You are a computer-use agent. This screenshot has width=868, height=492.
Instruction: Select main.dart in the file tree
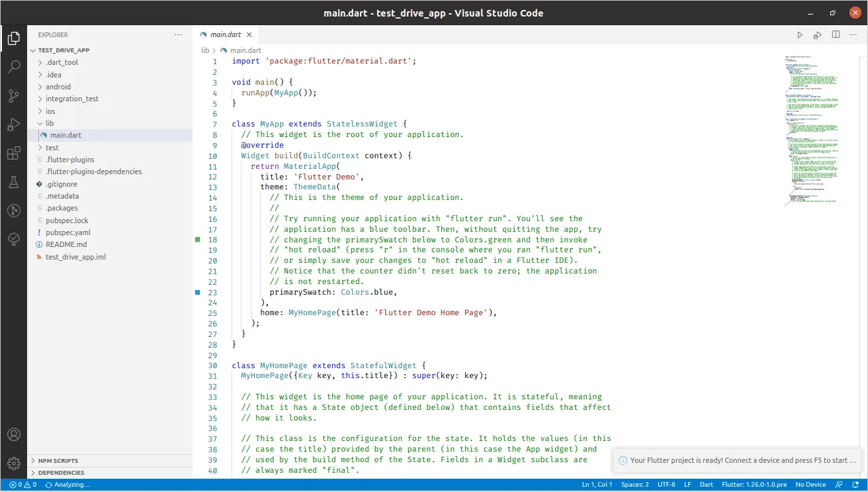109,135
